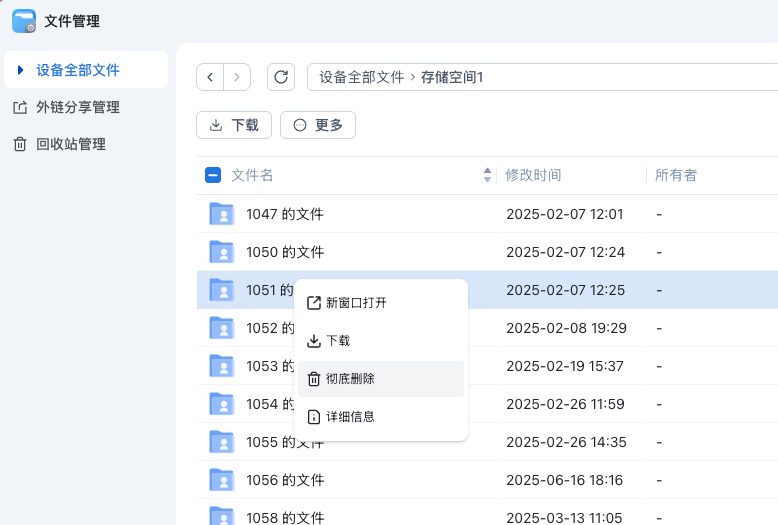Image resolution: width=778 pixels, height=525 pixels.
Task: Click 设备全部文件 in the breadcrumb path
Action: [362, 77]
